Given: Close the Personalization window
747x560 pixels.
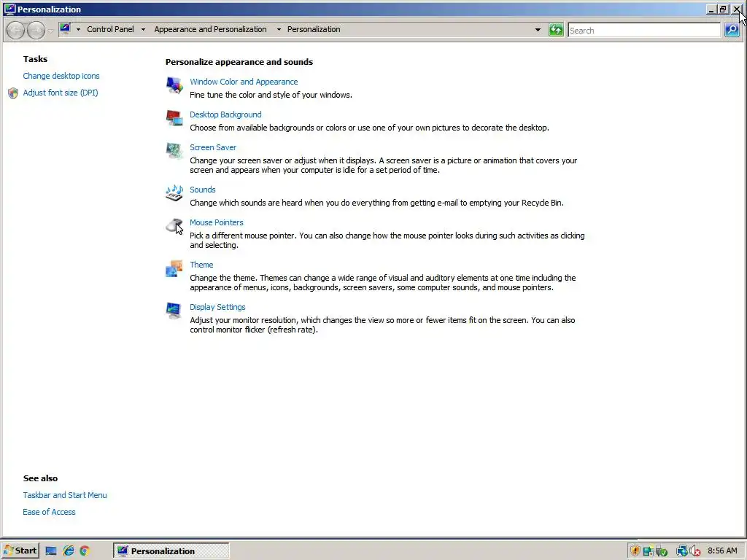Looking at the screenshot, I should pos(737,9).
